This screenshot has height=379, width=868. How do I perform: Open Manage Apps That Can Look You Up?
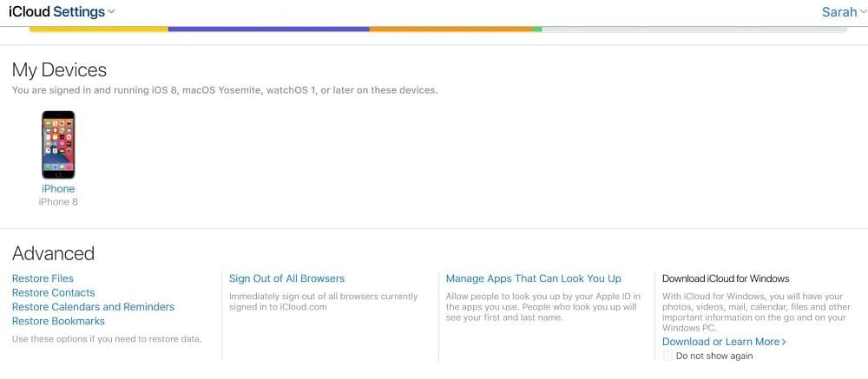click(533, 278)
